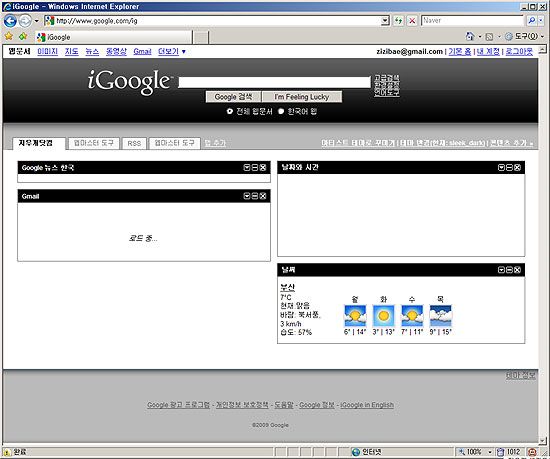Click the iGoogle in English footer link
550x459 pixels.
[367, 405]
